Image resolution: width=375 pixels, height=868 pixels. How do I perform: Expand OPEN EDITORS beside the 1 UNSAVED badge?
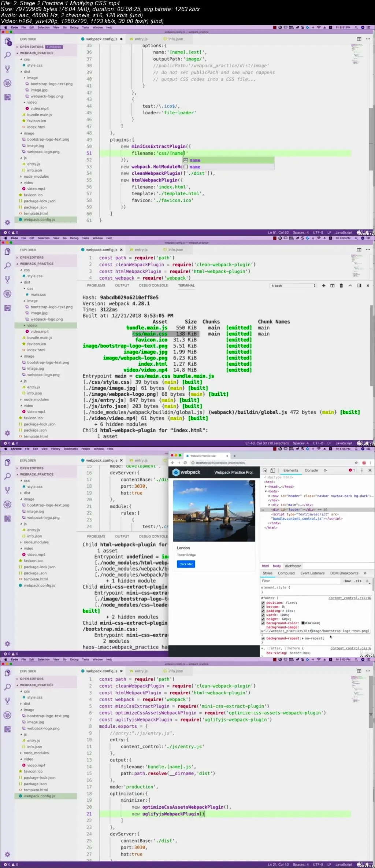pos(17,47)
